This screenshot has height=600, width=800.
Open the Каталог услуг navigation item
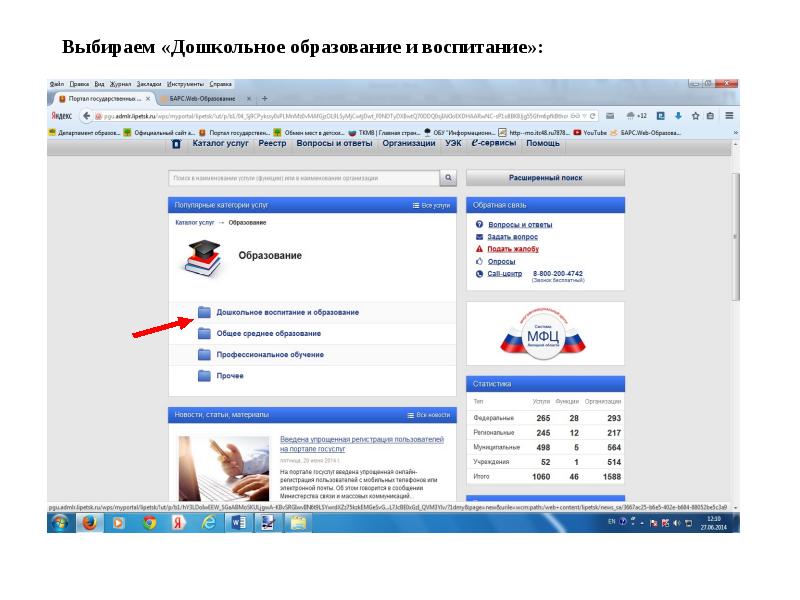pos(222,143)
